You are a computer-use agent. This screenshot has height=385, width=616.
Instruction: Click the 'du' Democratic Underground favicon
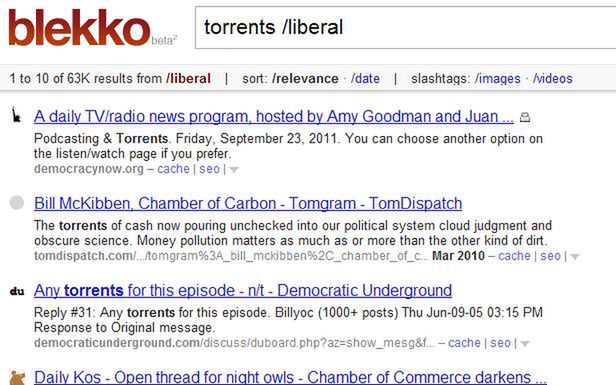click(17, 291)
